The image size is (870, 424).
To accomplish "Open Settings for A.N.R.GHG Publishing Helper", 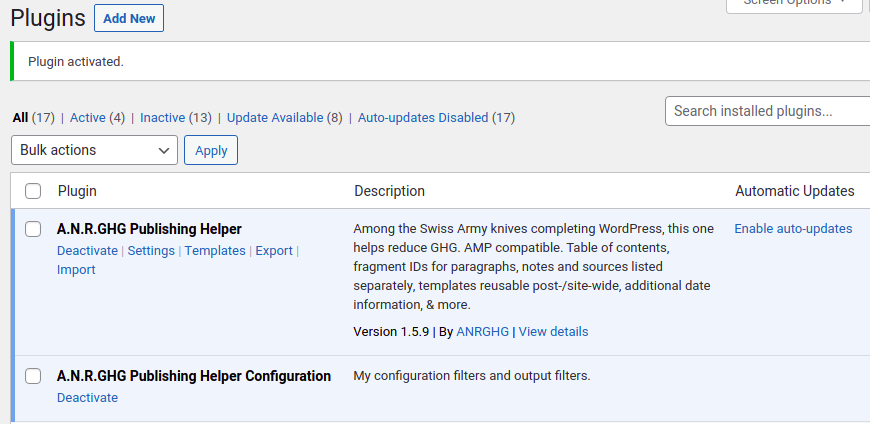I will [x=151, y=251].
